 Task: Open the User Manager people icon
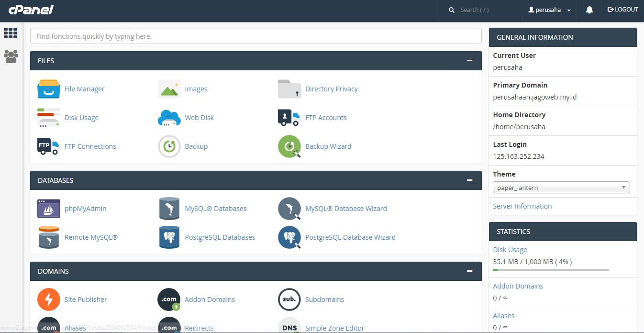coord(11,56)
